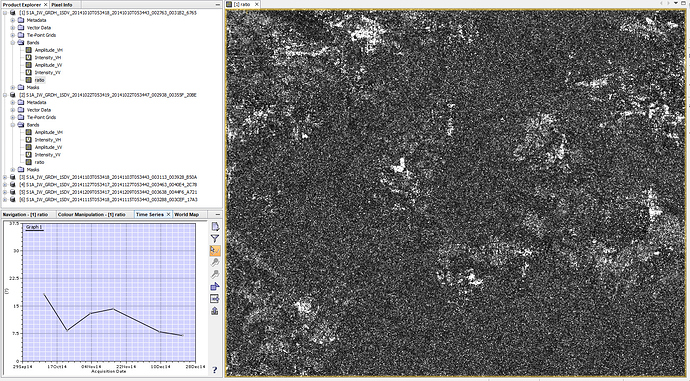Collapse product [2] tree node
This screenshot has width=690, height=381.
coord(5,95)
